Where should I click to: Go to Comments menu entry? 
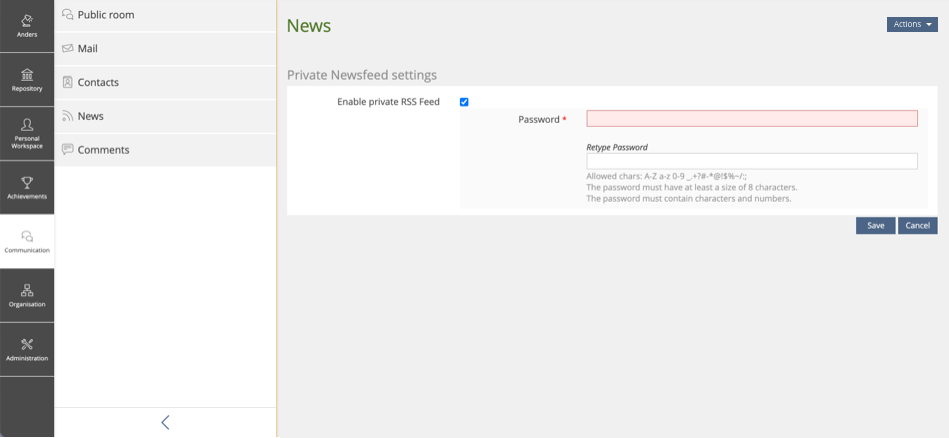tap(165, 149)
